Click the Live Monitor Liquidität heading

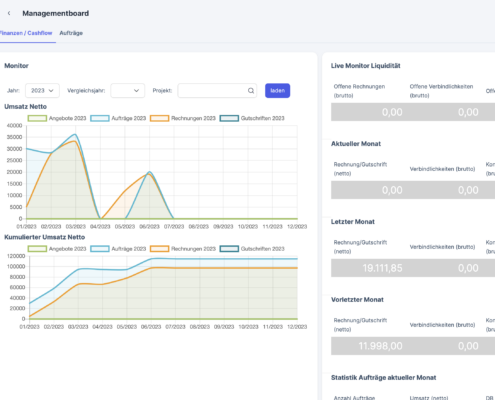click(x=366, y=66)
